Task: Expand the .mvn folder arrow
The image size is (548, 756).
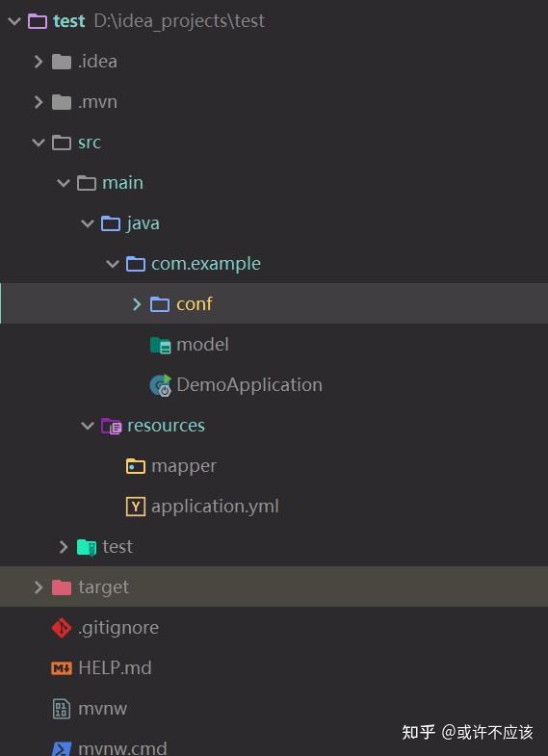Action: pyautogui.click(x=39, y=102)
